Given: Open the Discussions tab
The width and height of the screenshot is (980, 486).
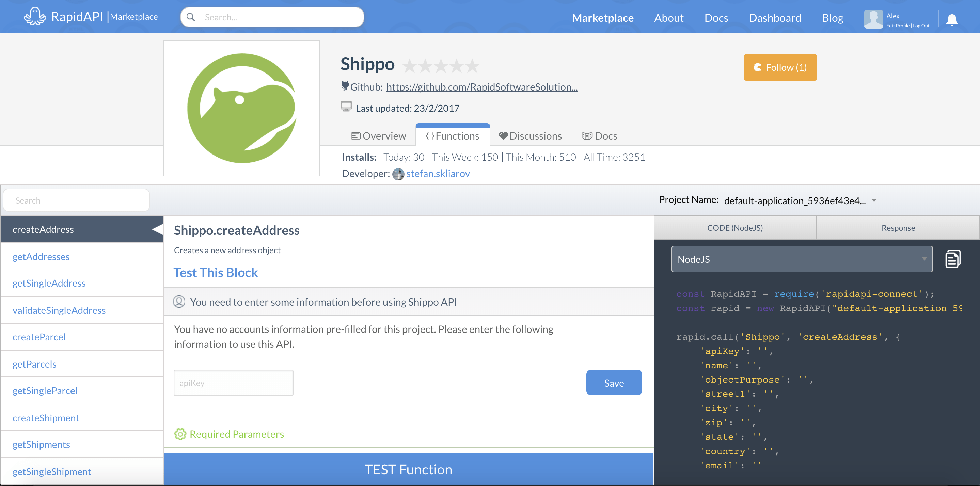Looking at the screenshot, I should (530, 136).
